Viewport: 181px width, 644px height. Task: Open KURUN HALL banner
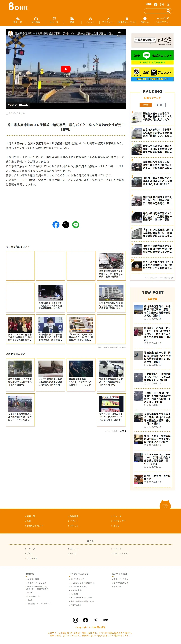coord(153,41)
